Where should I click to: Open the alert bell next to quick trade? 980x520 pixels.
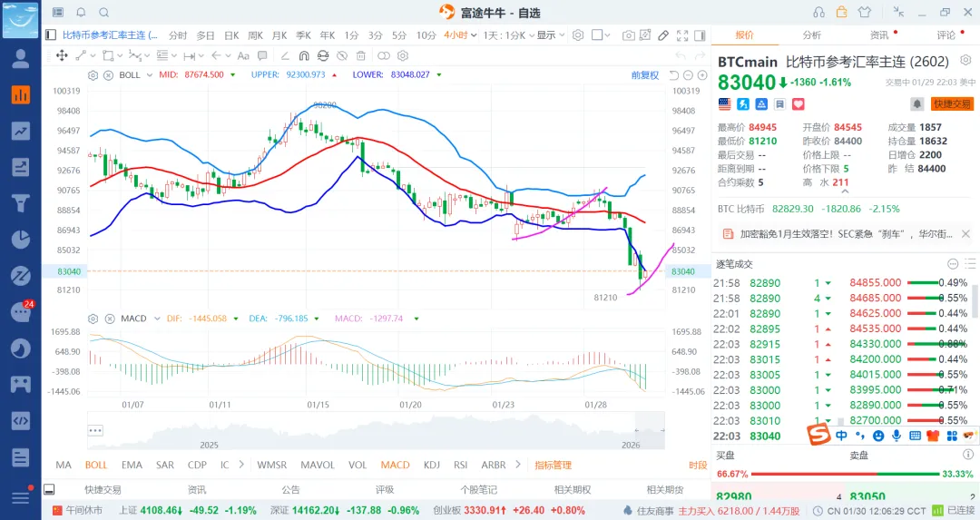pos(917,103)
